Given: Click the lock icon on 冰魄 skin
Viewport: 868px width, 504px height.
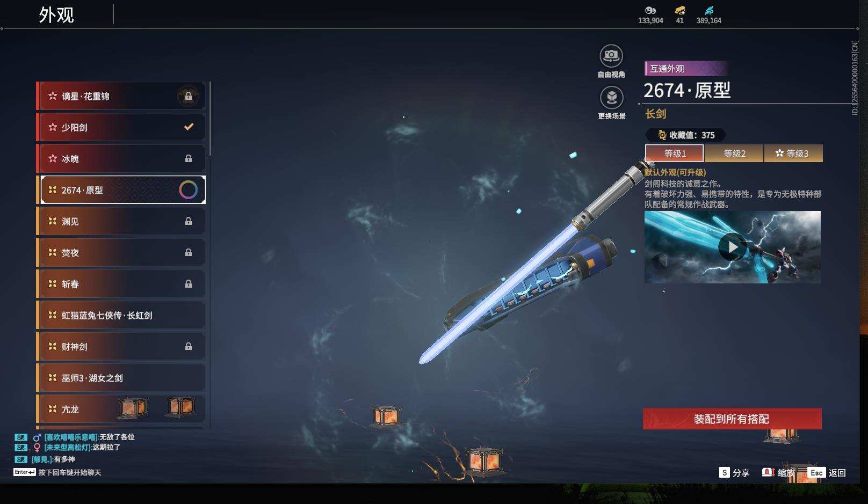Looking at the screenshot, I should 189,158.
